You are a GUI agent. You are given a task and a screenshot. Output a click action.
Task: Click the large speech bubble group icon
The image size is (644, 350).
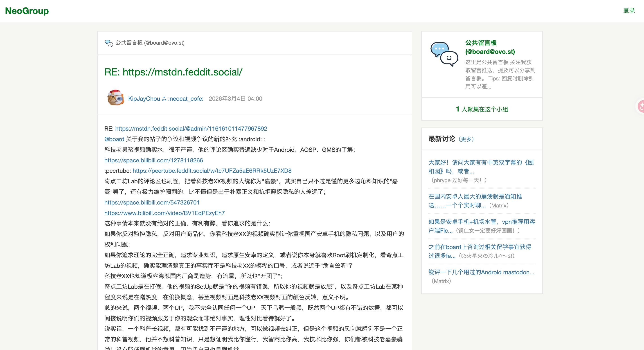[444, 54]
